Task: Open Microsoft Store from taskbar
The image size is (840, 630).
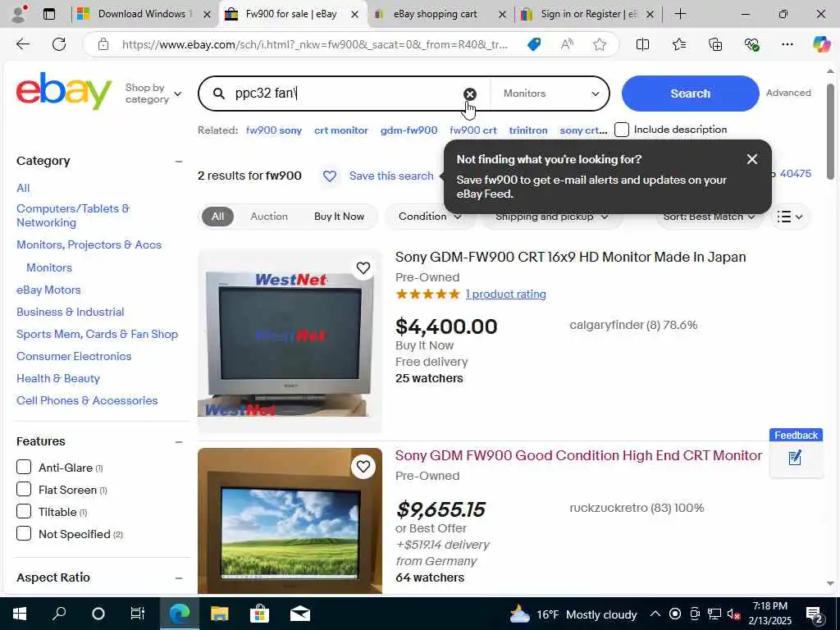Action: (x=259, y=614)
